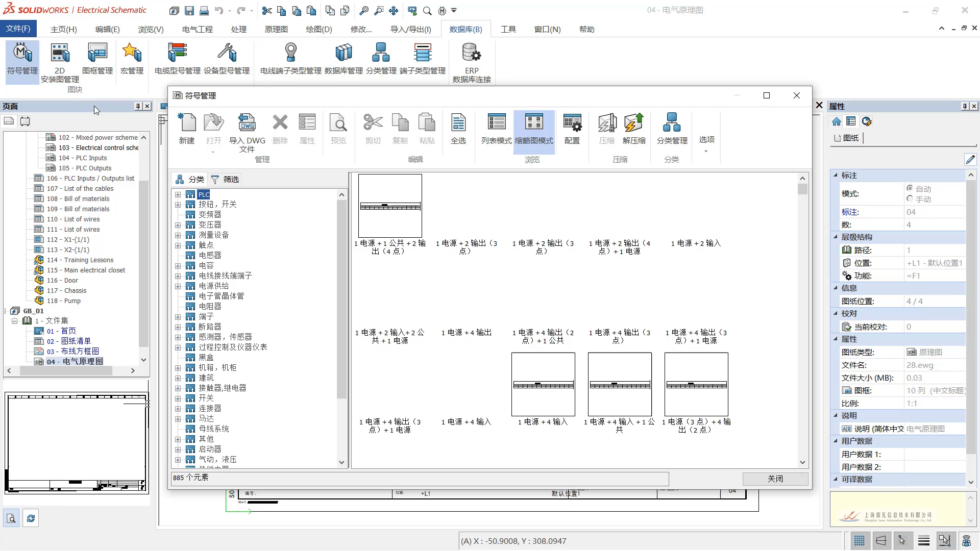Click the select all (全选) icon
Image resolution: width=980 pixels, height=551 pixels.
click(458, 129)
